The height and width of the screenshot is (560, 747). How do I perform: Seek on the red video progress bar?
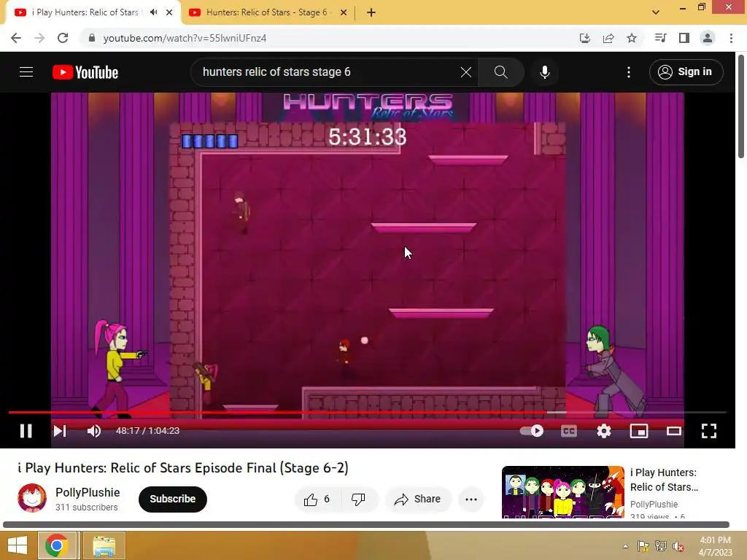tap(367, 413)
